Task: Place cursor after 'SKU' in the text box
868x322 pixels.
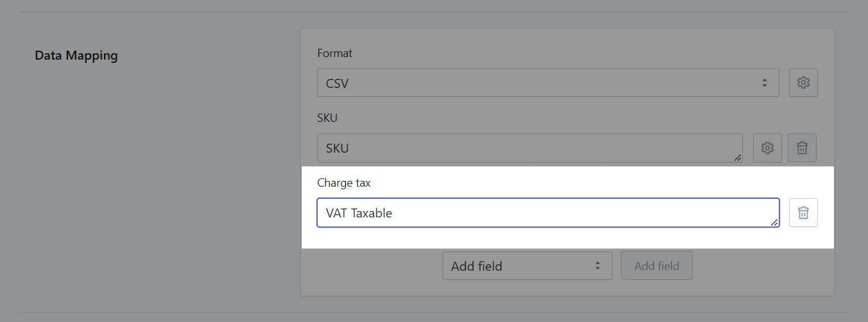Action: pos(350,148)
